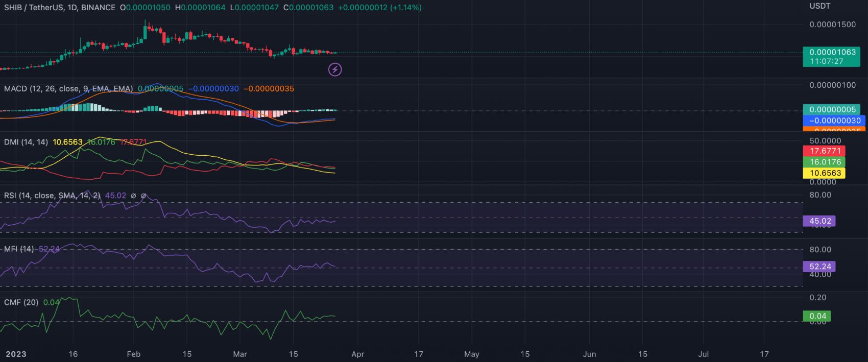Click the USDT currency label on price axis
The image size is (868, 362).
[x=820, y=6]
